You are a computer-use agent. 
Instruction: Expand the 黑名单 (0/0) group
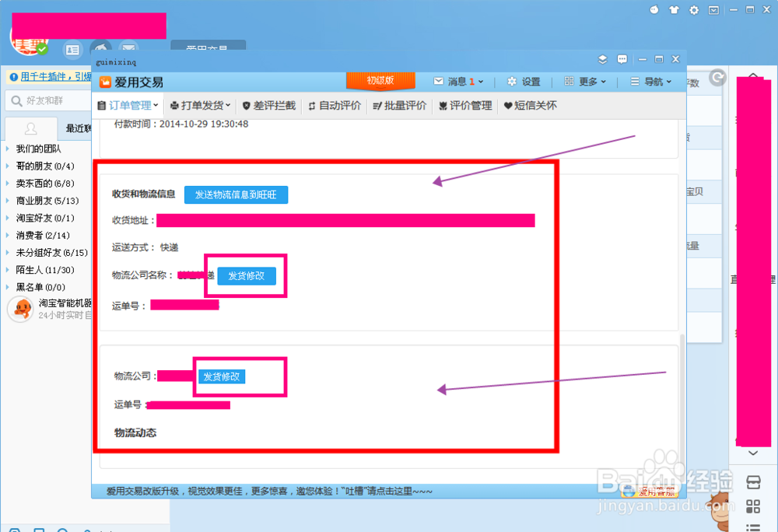36,288
